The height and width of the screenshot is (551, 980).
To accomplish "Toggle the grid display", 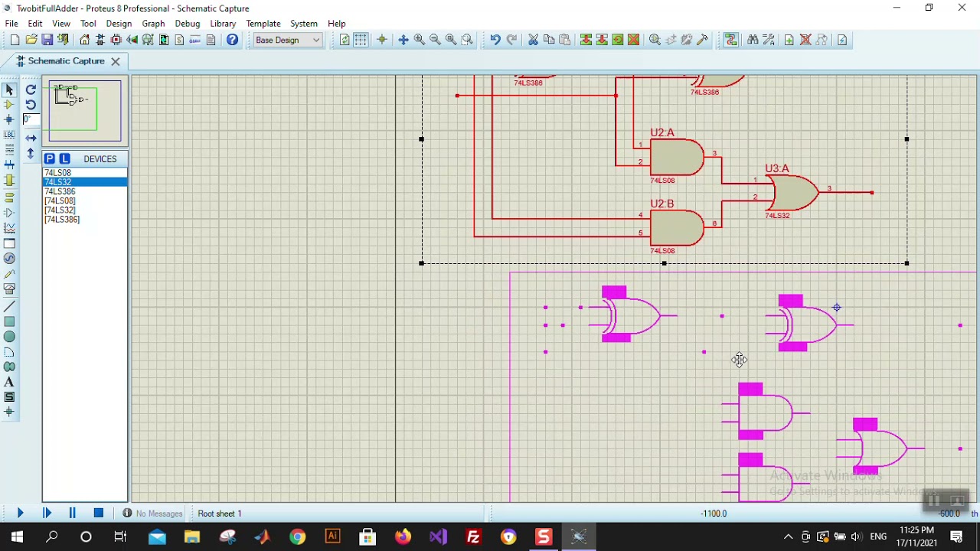I will coord(361,40).
